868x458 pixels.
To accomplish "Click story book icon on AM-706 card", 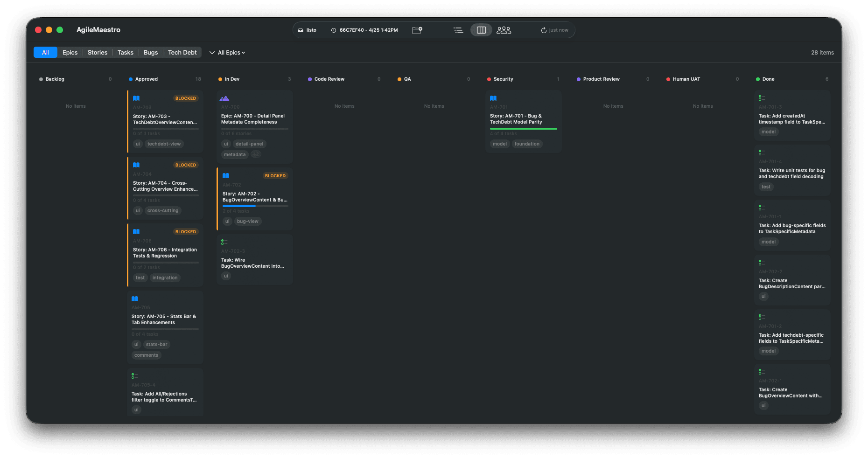I will [x=136, y=232].
